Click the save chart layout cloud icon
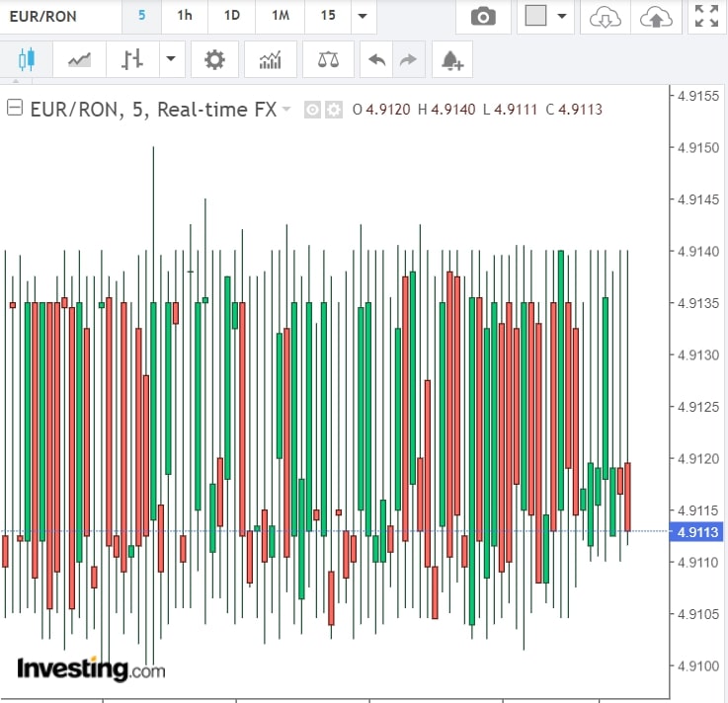This screenshot has height=703, width=728. click(656, 17)
